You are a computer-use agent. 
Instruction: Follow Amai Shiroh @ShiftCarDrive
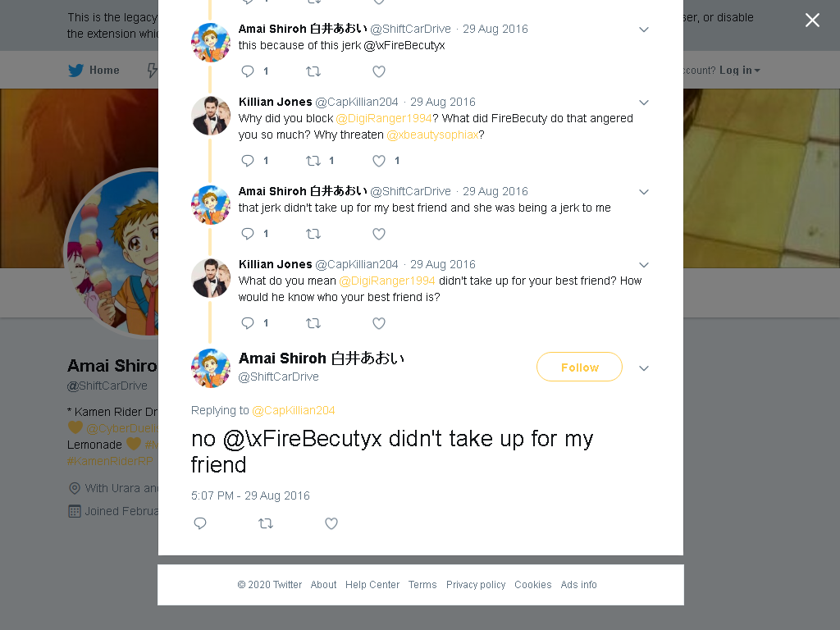click(579, 367)
